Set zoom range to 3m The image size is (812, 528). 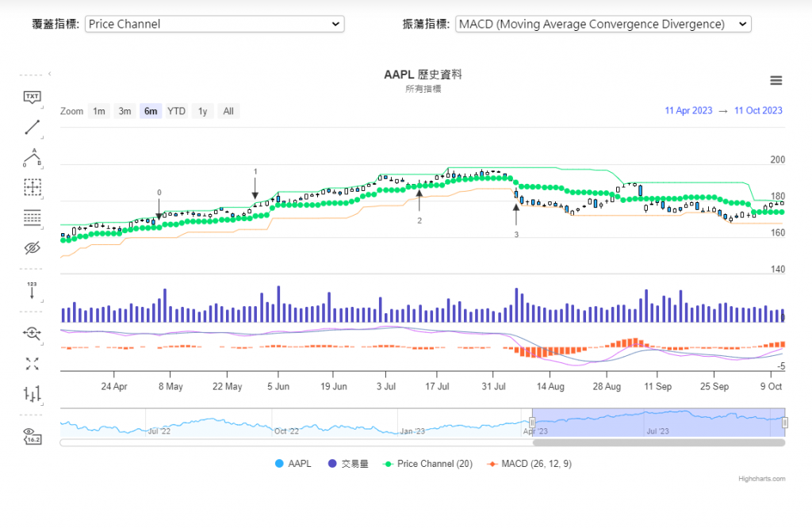pyautogui.click(x=124, y=111)
